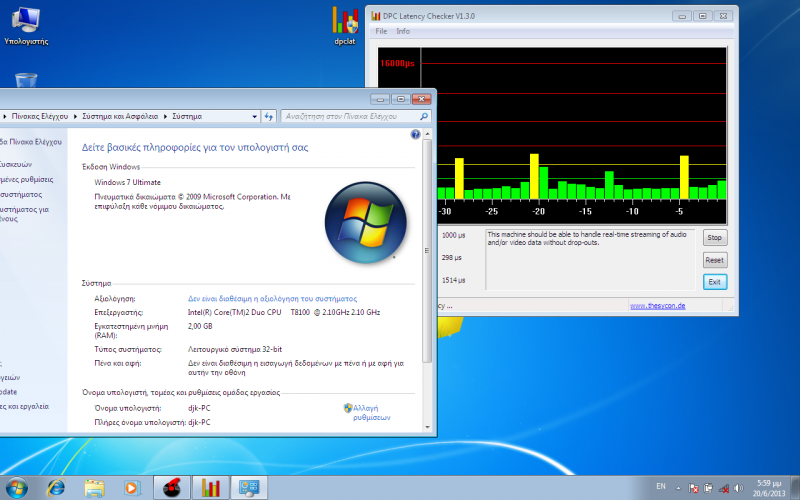The image size is (800, 500).
Task: Open the volume speaker tray icon
Action: [x=738, y=488]
